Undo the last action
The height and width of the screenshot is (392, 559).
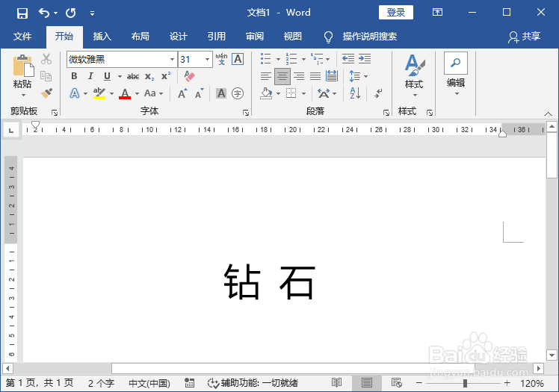click(44, 13)
